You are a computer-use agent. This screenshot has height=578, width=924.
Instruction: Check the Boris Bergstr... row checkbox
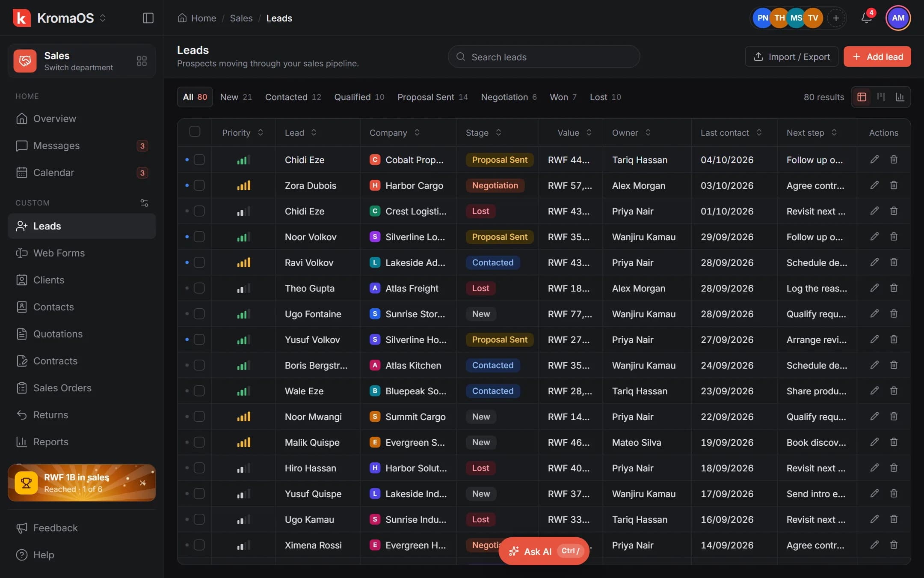[x=199, y=365]
